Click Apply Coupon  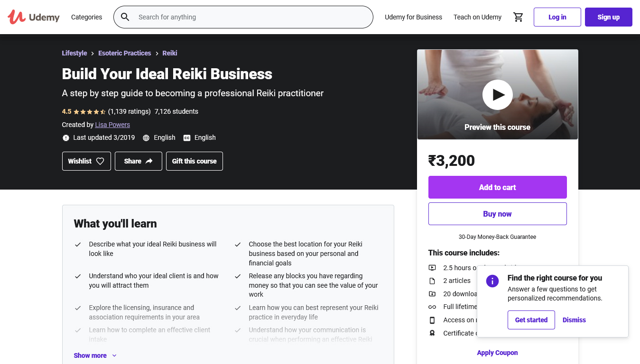tap(497, 353)
